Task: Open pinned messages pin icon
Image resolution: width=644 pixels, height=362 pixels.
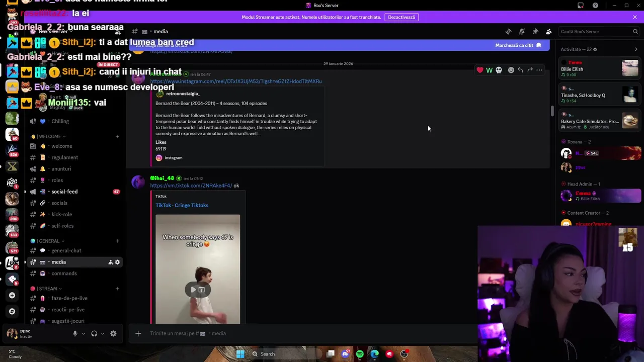Action: tap(535, 31)
